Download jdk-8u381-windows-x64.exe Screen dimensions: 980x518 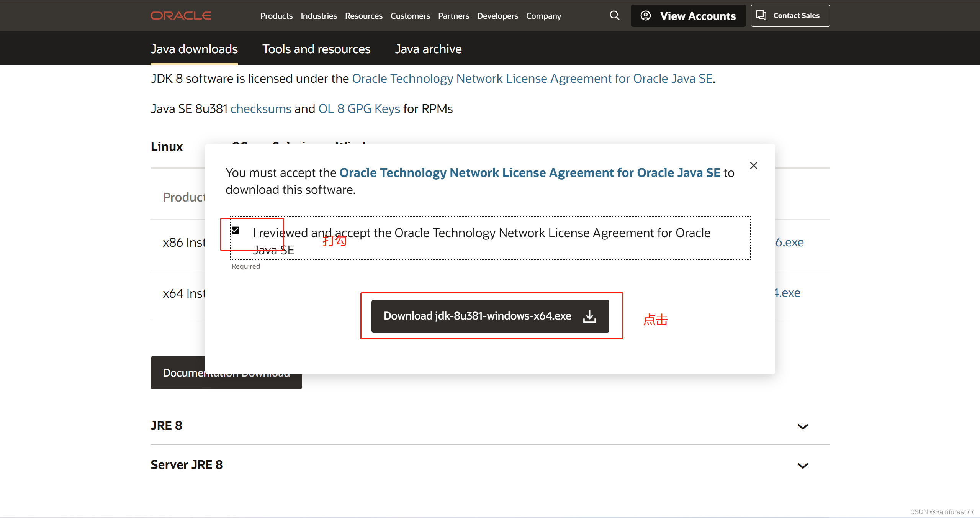click(x=477, y=316)
